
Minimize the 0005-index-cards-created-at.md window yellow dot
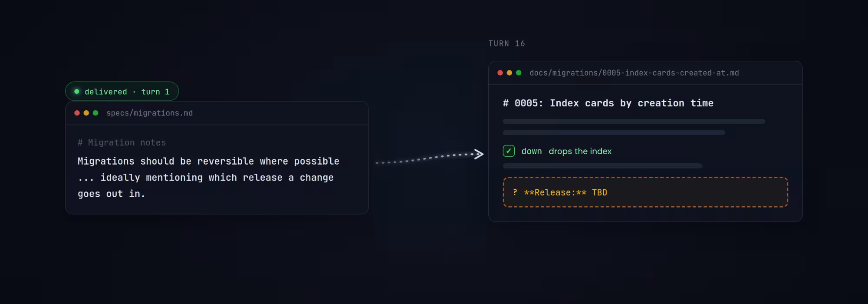pos(509,73)
